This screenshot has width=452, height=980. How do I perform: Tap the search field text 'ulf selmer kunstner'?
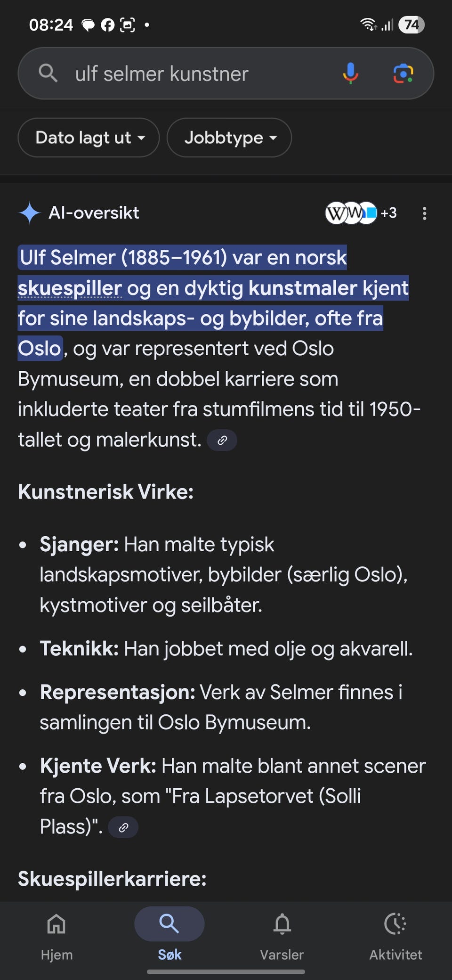coord(161,74)
